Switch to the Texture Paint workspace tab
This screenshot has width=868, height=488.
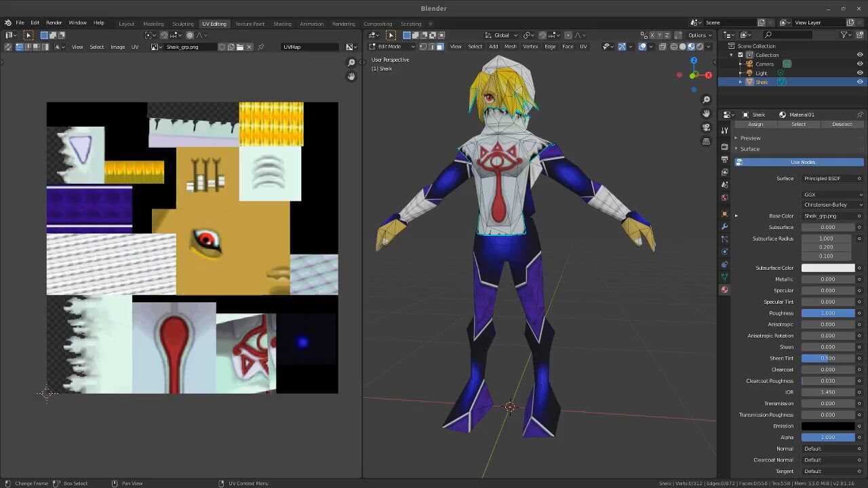(x=250, y=24)
